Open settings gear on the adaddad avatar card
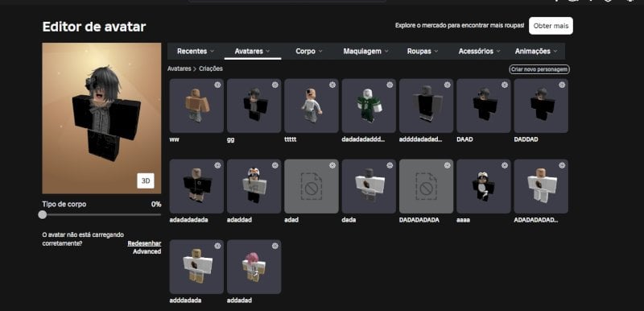 pyautogui.click(x=275, y=165)
